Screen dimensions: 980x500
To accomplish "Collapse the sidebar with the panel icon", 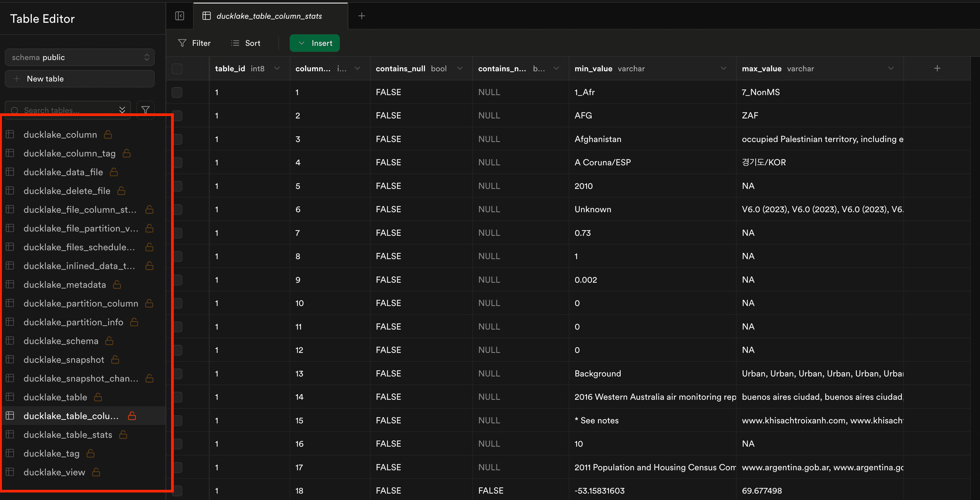I will point(180,16).
